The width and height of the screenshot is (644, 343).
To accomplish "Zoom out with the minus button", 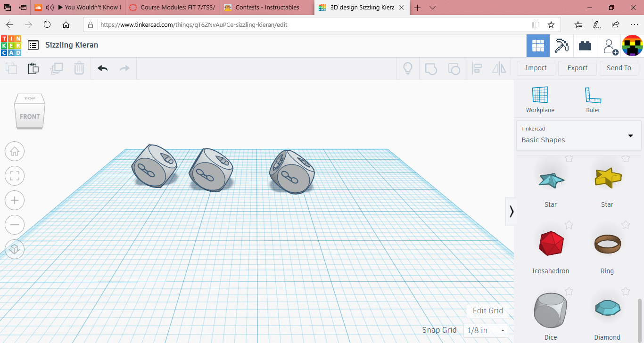I will (15, 225).
